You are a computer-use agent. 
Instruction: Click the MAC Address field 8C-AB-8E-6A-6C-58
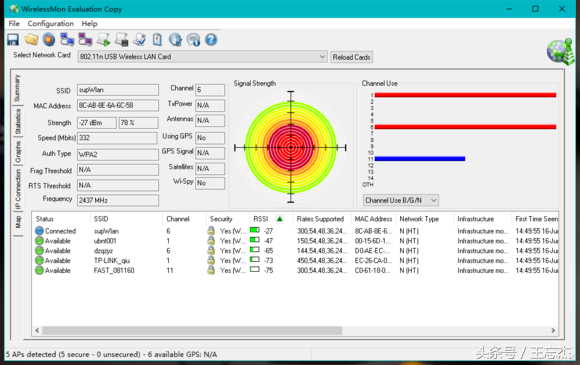pos(118,105)
